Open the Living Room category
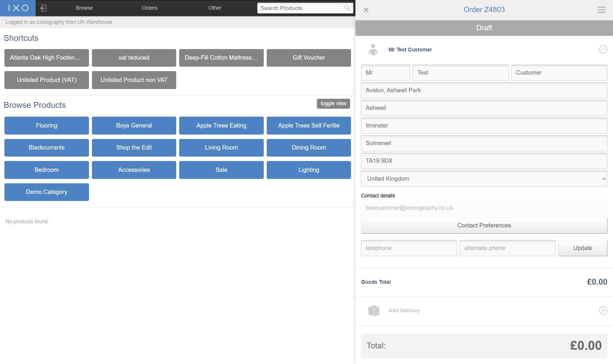Viewport: 613px width, 364px height. pos(221,147)
